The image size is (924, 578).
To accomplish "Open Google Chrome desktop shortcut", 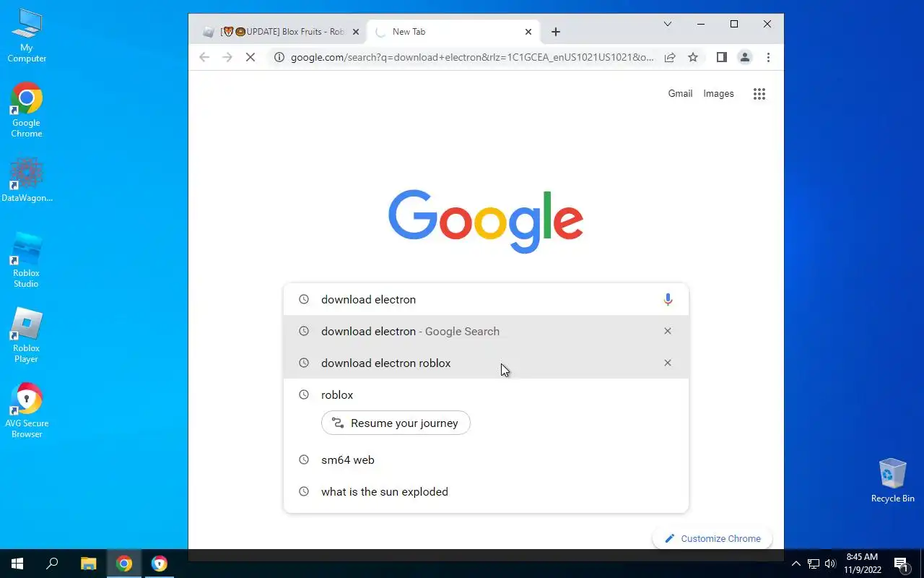I will [27, 111].
